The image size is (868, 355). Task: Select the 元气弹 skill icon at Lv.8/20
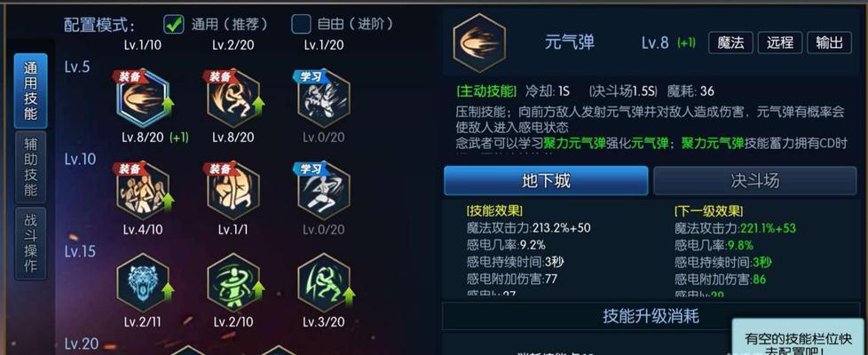click(x=143, y=99)
